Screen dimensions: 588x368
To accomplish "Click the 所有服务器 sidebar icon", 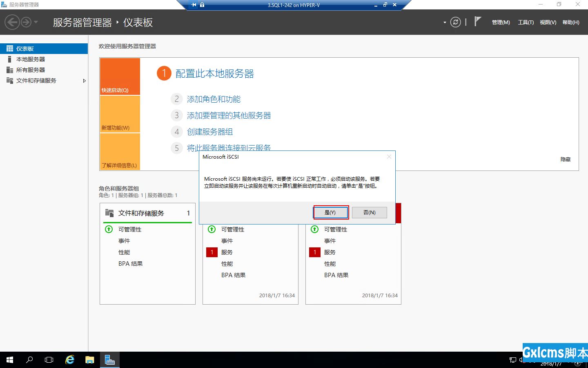I will coord(10,70).
